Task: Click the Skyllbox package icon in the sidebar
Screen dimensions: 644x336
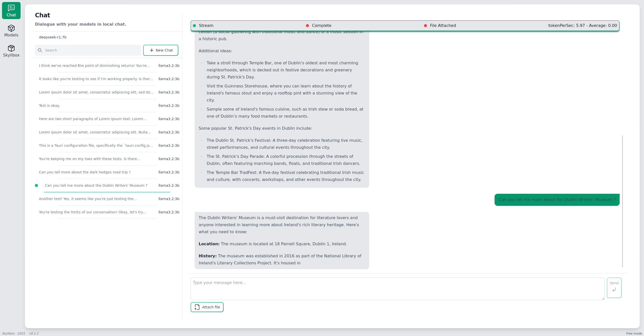Action: [11, 48]
